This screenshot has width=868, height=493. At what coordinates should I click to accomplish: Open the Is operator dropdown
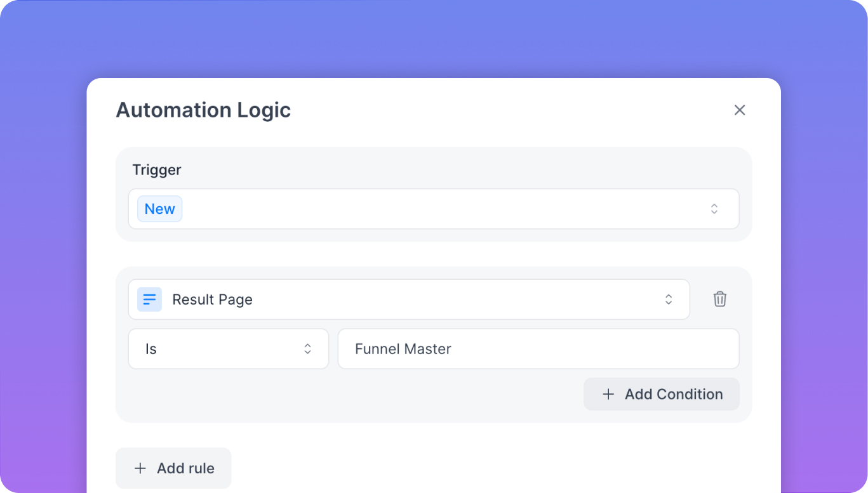click(229, 348)
